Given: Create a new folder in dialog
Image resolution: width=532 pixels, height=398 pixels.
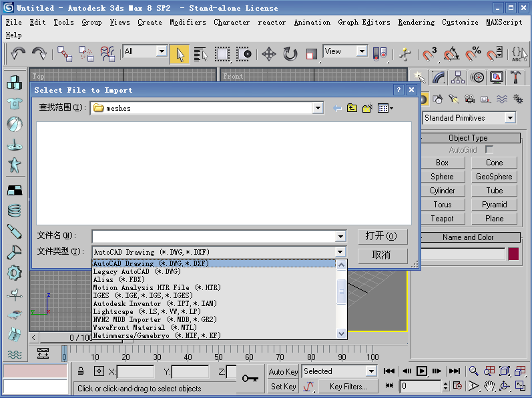Looking at the screenshot, I should tap(368, 108).
